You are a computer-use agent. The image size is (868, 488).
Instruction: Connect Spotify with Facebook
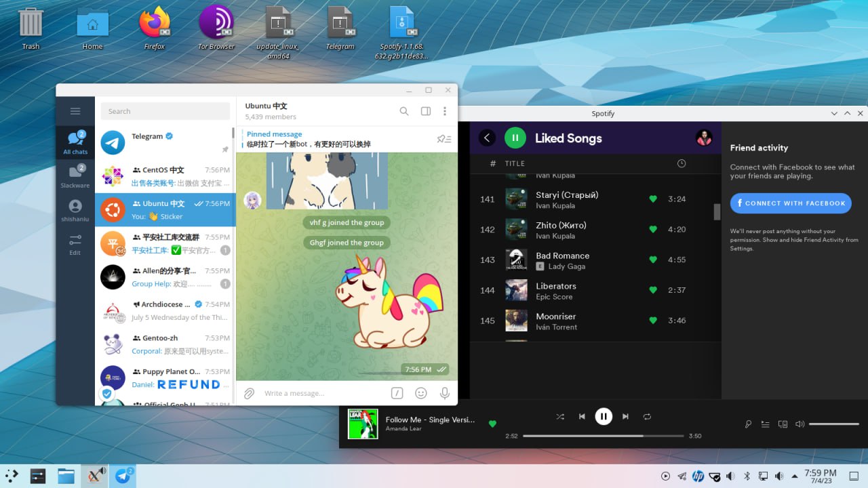click(791, 203)
